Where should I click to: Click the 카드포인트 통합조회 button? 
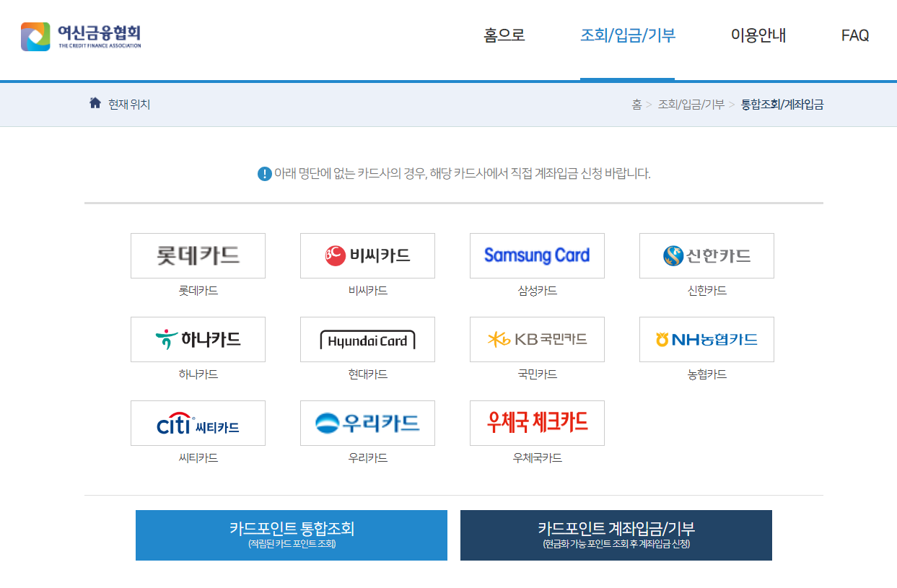(291, 535)
